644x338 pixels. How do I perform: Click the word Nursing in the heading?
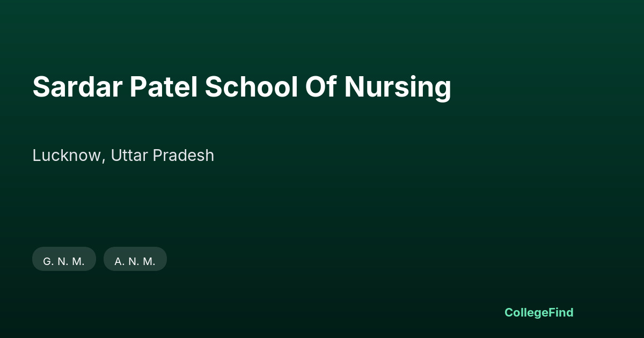pyautogui.click(x=398, y=87)
